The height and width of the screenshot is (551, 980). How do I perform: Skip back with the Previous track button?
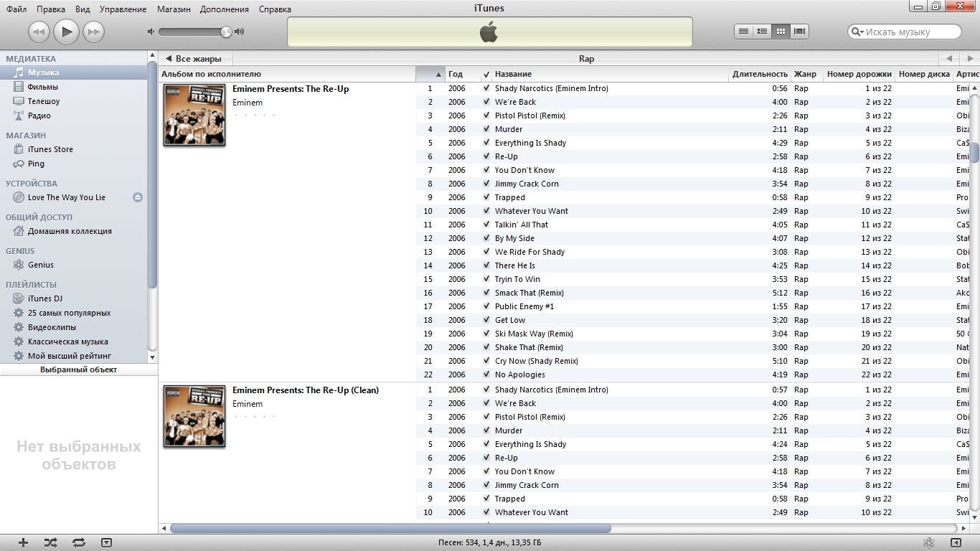point(39,32)
